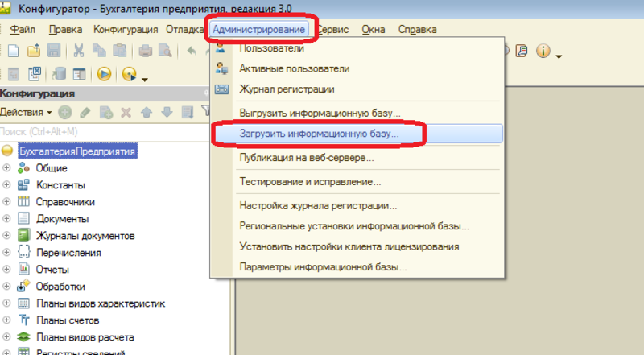Click the Update database configuration icon
Screen dimensions: 644x355
(x=59, y=74)
